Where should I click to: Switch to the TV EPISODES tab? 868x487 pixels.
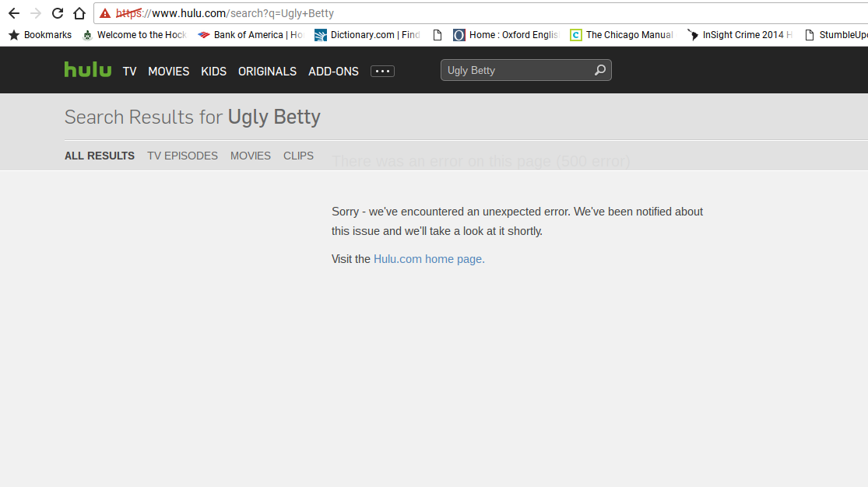(x=183, y=156)
